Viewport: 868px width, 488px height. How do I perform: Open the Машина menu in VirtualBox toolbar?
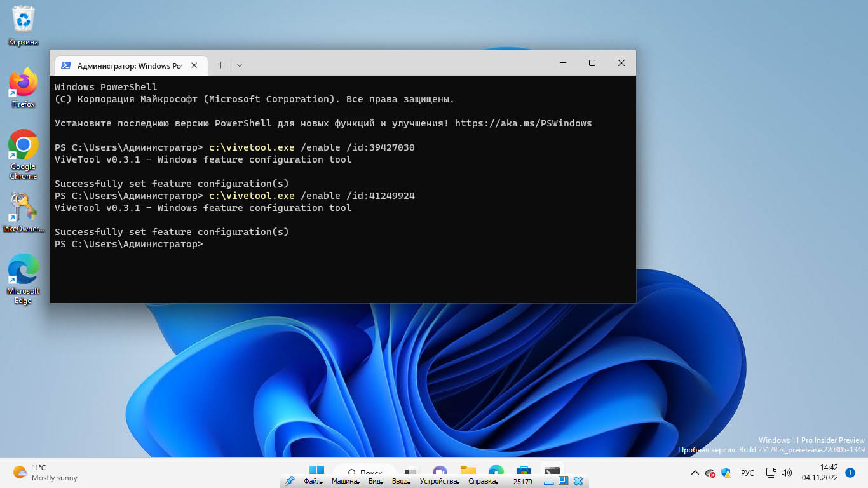point(346,482)
